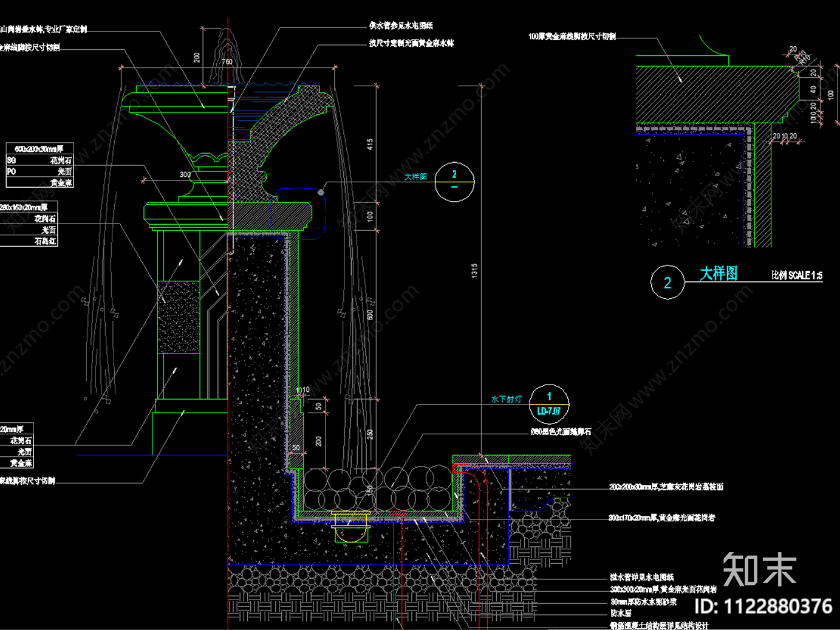Select the R10 radius label in detail
840x630 pixels.
click(805, 61)
